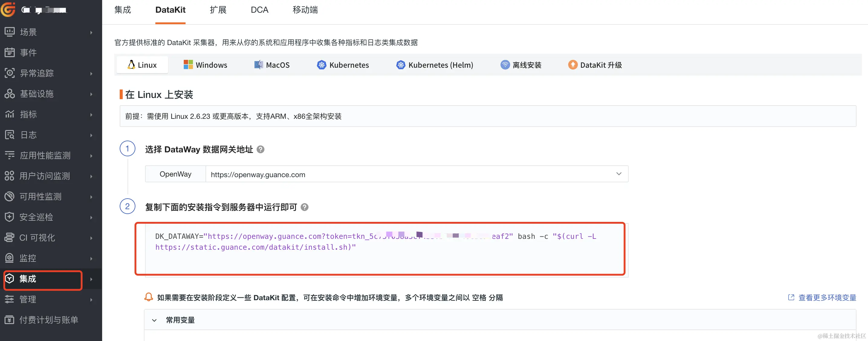Open the Monitoring (监控) sidebar icon
Image resolution: width=868 pixels, height=341 pixels.
[9, 258]
